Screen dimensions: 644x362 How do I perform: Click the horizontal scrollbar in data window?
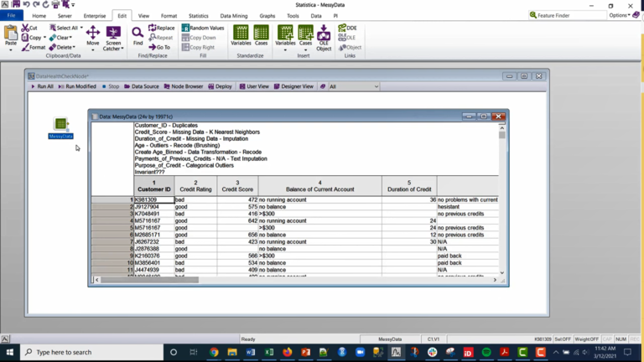pos(296,280)
